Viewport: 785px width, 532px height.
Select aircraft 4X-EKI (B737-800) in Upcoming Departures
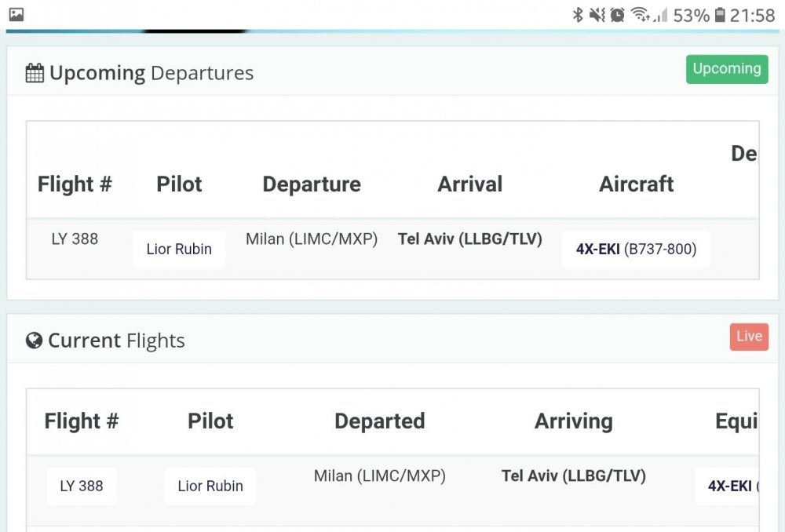[x=636, y=250]
